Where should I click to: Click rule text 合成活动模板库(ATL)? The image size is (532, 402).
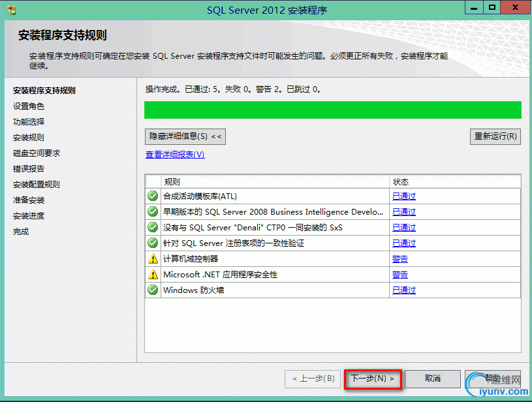(x=200, y=196)
